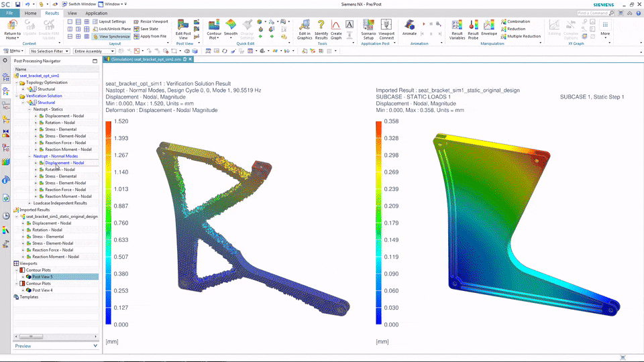
Task: Open Viewport Connect
Action: pos(386,29)
